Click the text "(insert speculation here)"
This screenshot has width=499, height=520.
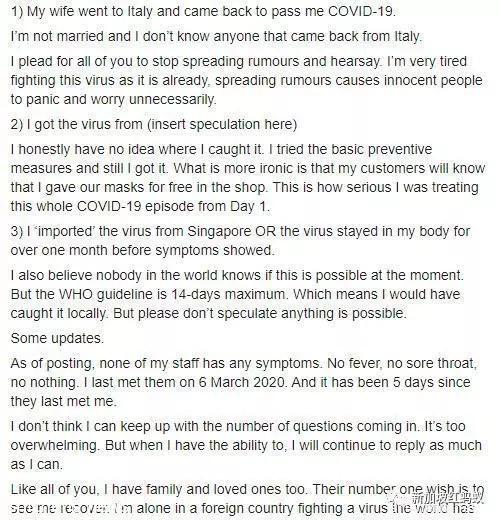click(222, 124)
